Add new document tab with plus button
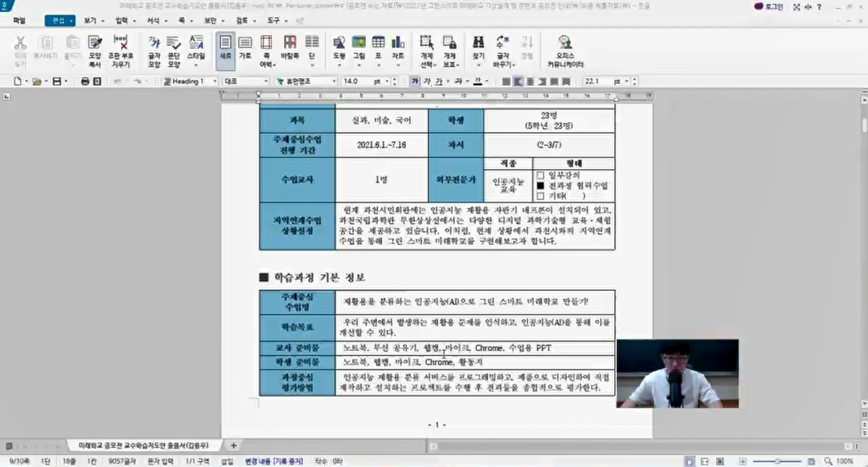 coord(234,446)
